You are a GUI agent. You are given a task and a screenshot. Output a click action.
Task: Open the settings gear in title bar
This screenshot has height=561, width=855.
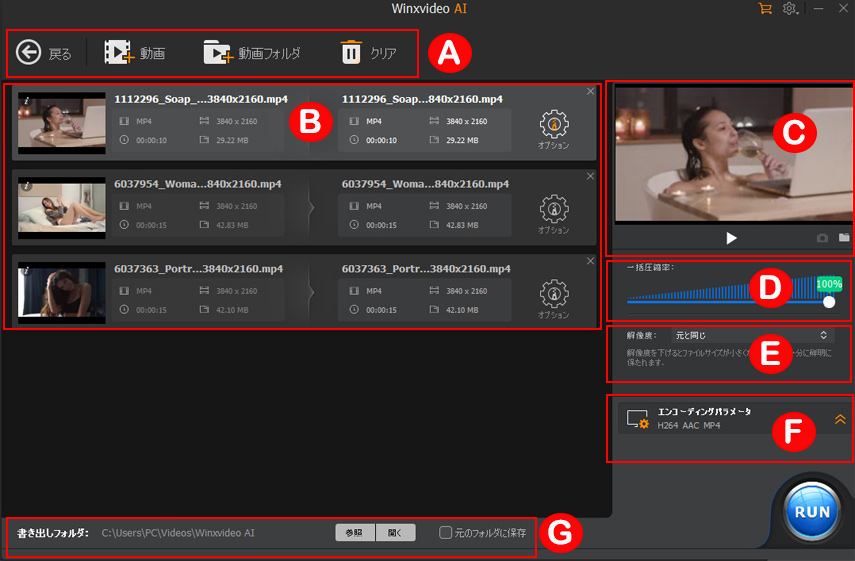[x=789, y=8]
